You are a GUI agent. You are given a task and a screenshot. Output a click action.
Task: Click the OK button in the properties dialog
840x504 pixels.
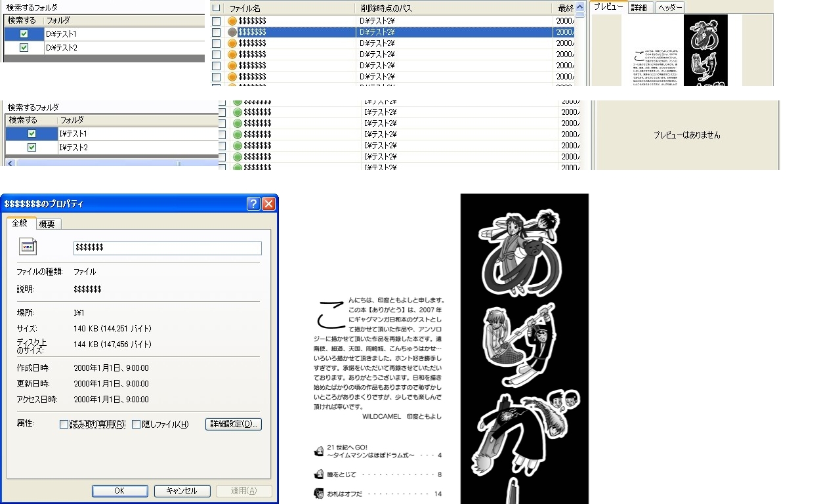(119, 491)
